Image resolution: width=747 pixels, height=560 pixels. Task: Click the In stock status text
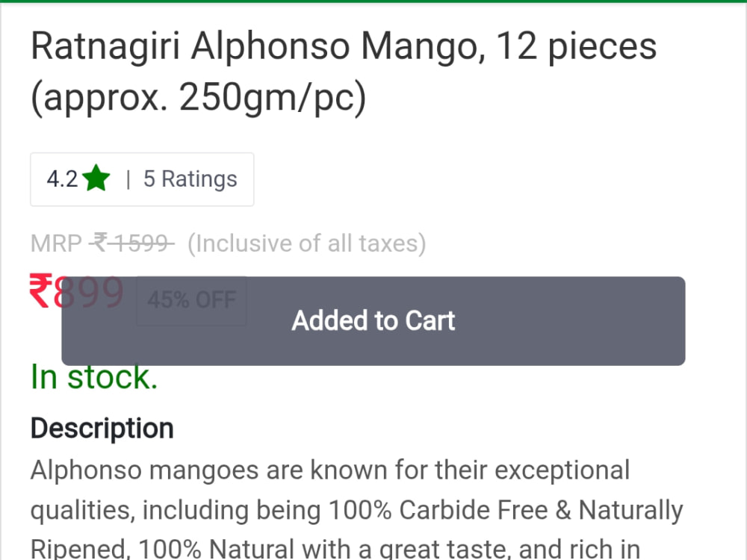point(94,376)
